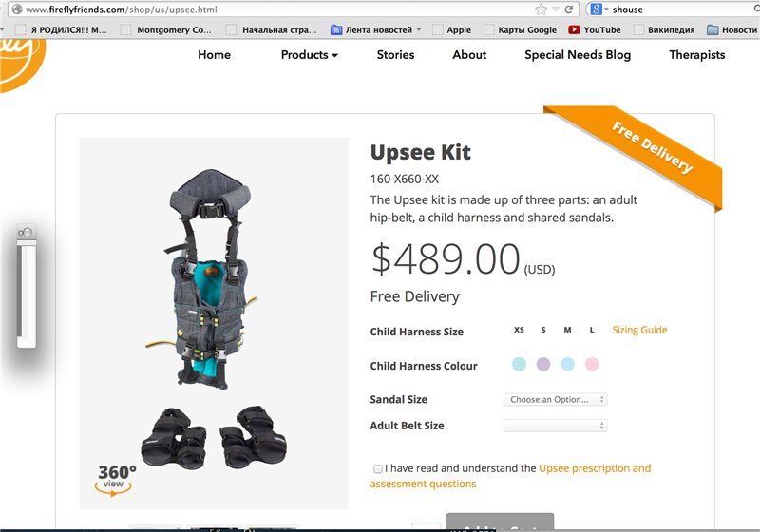Open the Новости bookmarks folder

coord(732,30)
